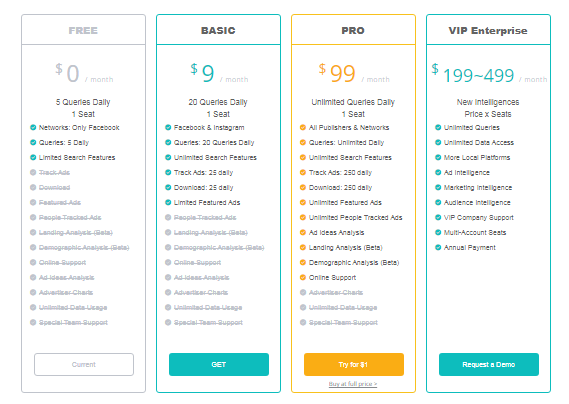Select the PRO plan header
This screenshot has height=404, width=569.
click(x=353, y=30)
